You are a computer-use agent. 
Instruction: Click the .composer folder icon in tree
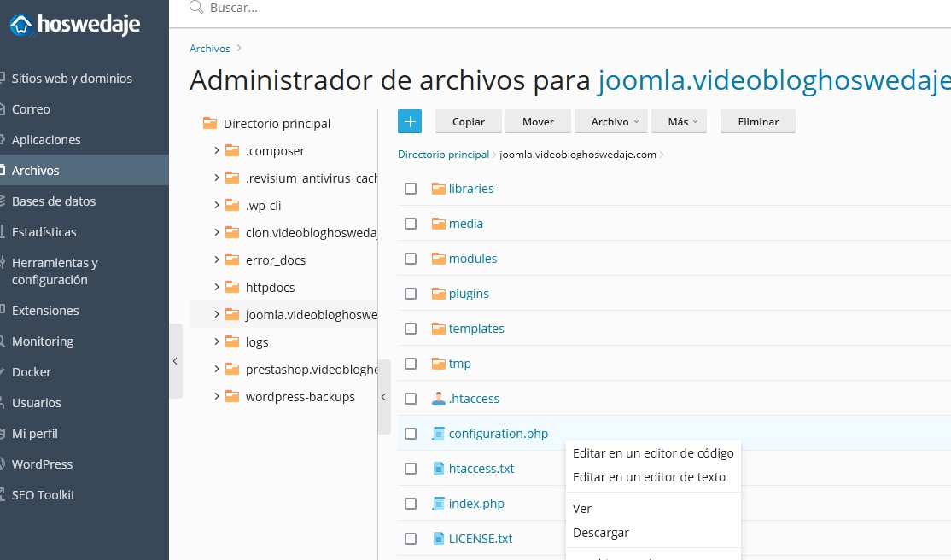pyautogui.click(x=231, y=150)
